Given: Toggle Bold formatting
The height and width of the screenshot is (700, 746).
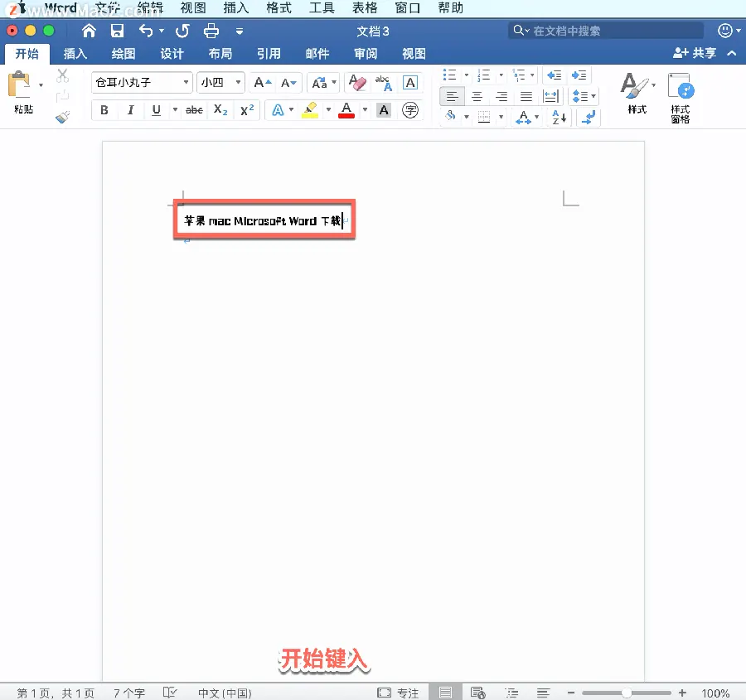Looking at the screenshot, I should (x=104, y=110).
